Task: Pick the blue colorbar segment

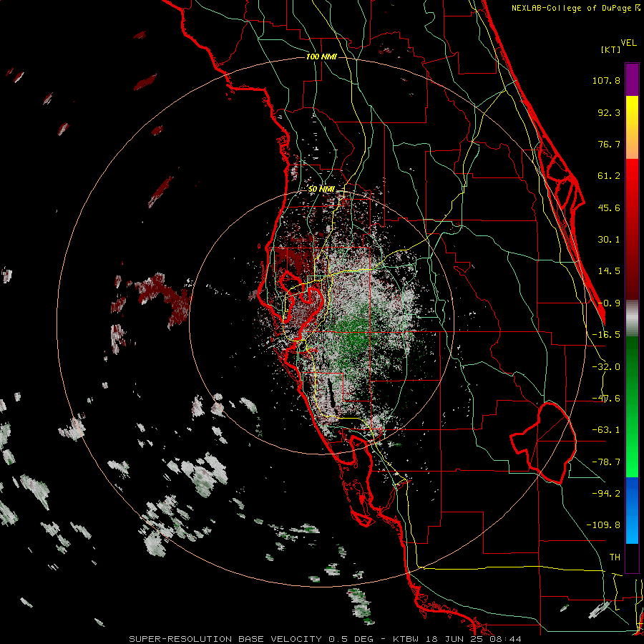Action: pyautogui.click(x=632, y=510)
